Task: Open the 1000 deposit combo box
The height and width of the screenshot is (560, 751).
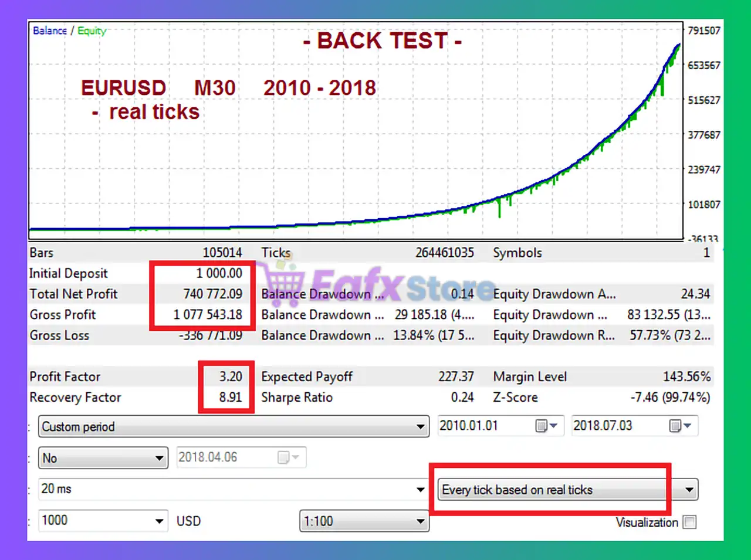Action: [x=159, y=521]
